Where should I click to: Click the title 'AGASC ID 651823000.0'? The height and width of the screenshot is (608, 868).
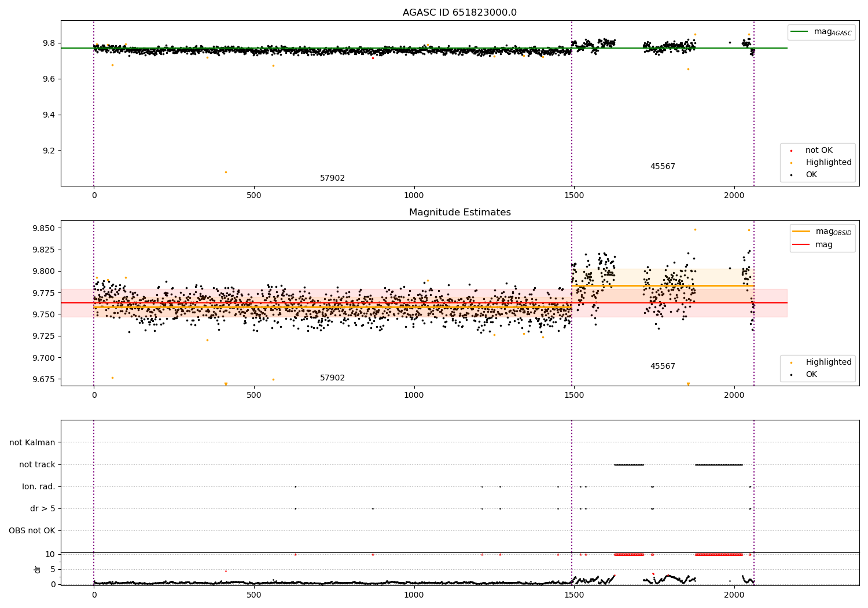pos(459,13)
